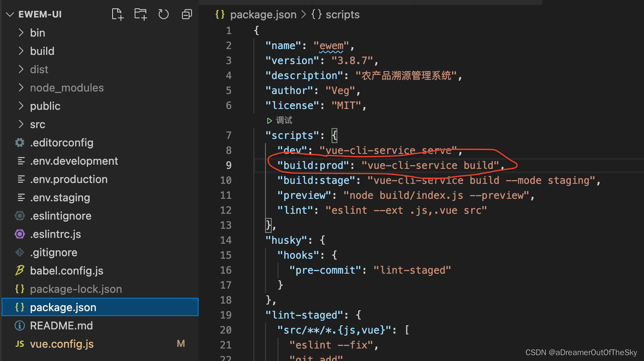Click the "src/**/*.{js,vue}" key on line 20
This screenshot has height=361, width=644.
click(334, 330)
